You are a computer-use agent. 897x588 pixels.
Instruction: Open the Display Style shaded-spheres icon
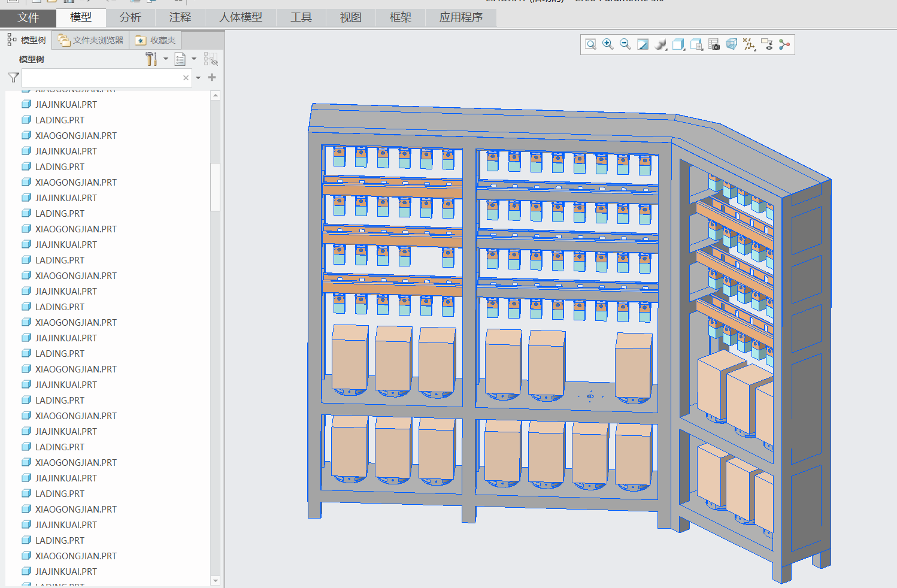tap(660, 44)
